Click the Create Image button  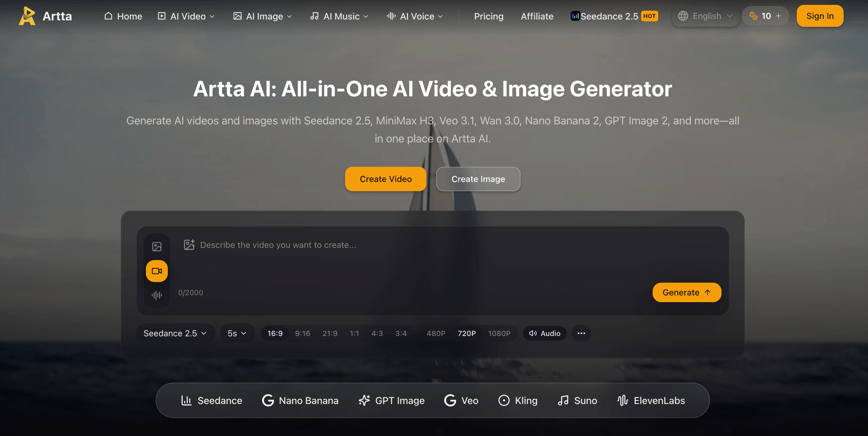point(478,179)
